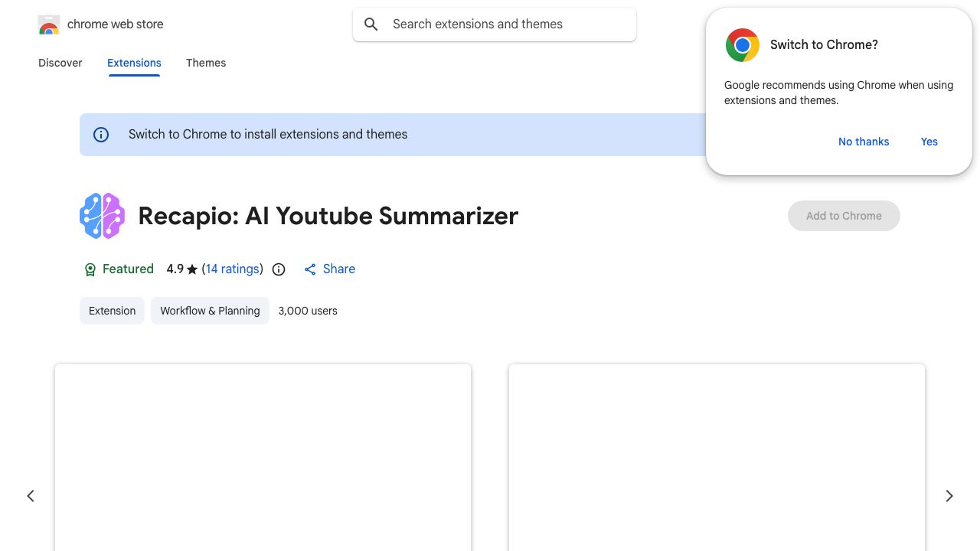This screenshot has width=980, height=551.
Task: Confirm switching with Yes button
Action: tap(929, 142)
